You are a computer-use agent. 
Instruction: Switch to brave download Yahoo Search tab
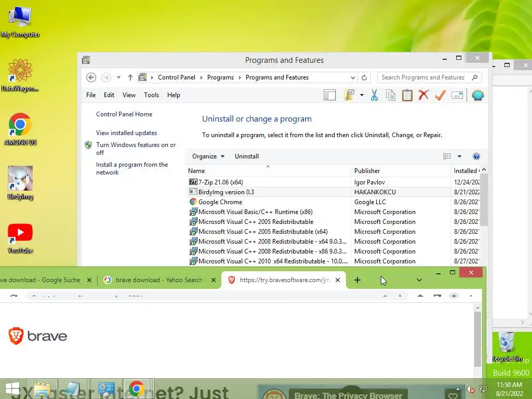click(159, 280)
